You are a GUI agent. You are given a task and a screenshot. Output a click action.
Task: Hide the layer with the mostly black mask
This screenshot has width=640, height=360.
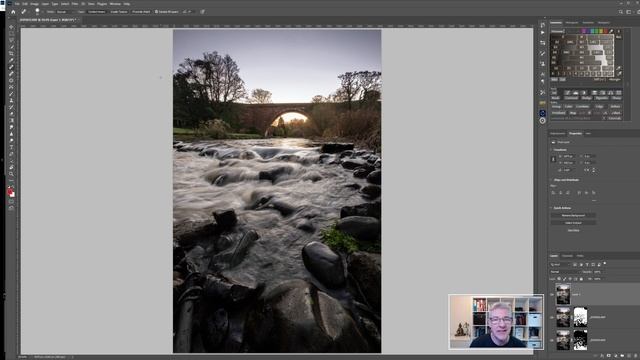pyautogui.click(x=552, y=340)
